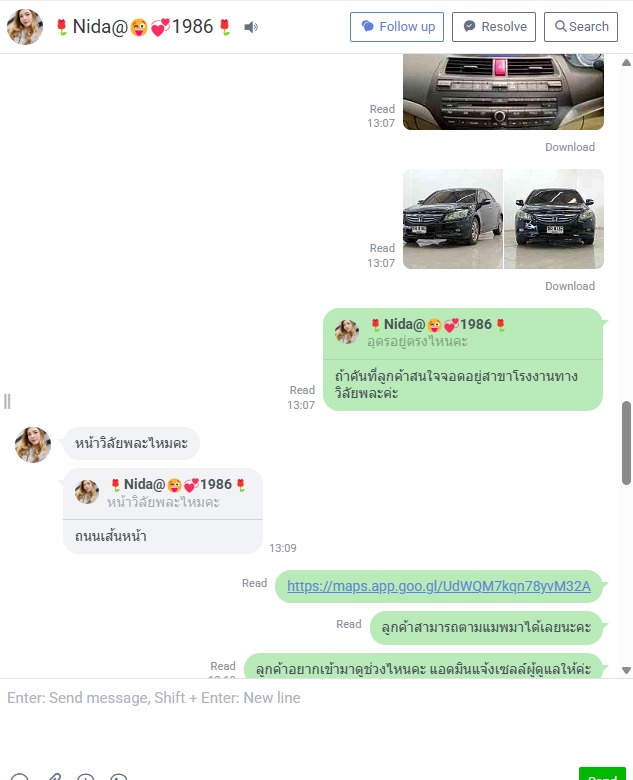Click the chat scrollbar thumb

click(627, 443)
